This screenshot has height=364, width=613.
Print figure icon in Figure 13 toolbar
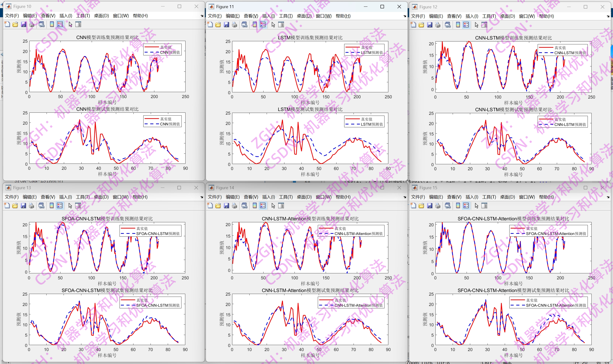point(31,205)
